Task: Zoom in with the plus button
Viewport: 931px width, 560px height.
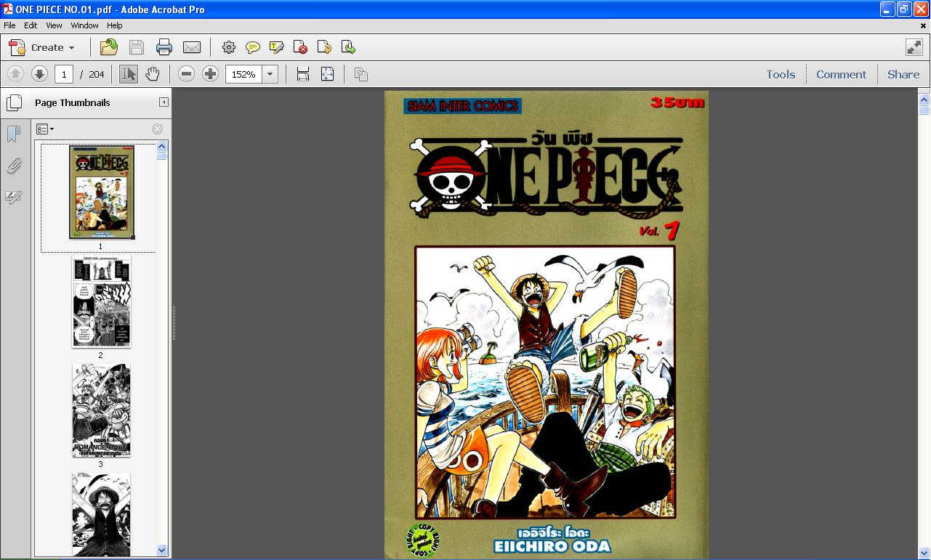Action: click(210, 74)
